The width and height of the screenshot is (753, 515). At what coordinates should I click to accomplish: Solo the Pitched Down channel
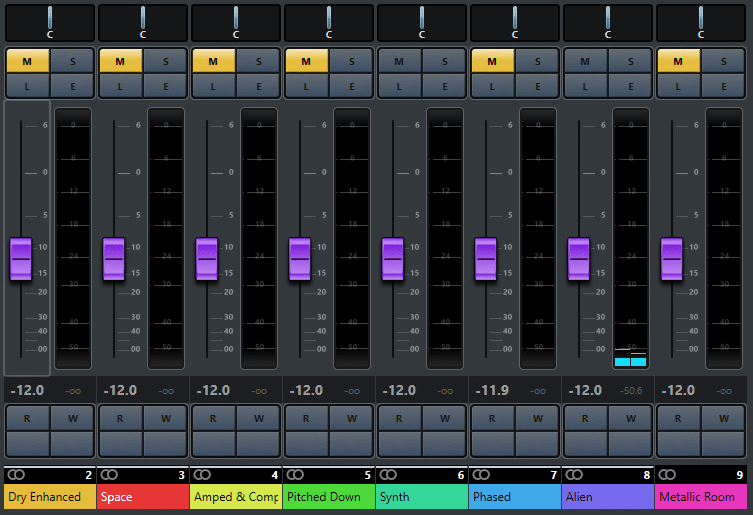[351, 61]
